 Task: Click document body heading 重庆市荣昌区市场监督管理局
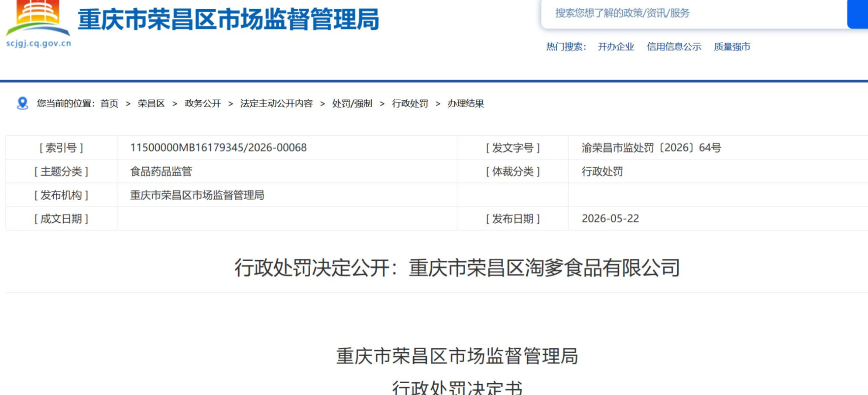[x=457, y=356]
